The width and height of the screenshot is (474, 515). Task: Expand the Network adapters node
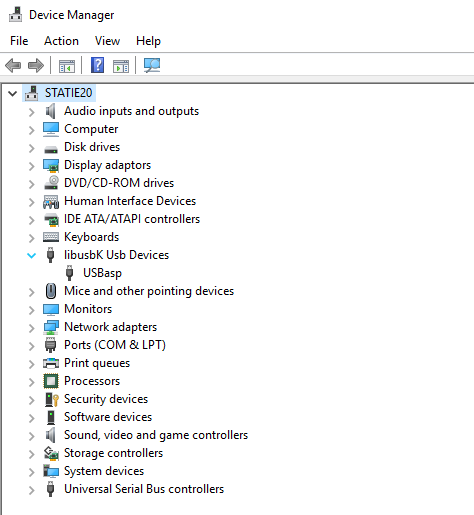(x=31, y=328)
